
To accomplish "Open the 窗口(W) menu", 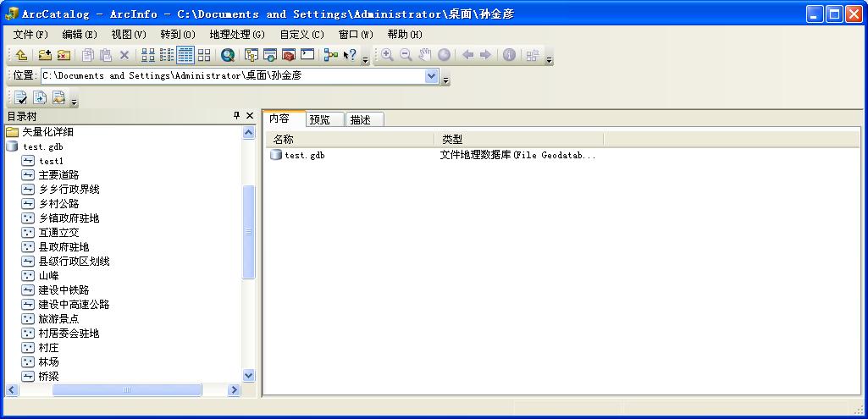I will (x=357, y=35).
